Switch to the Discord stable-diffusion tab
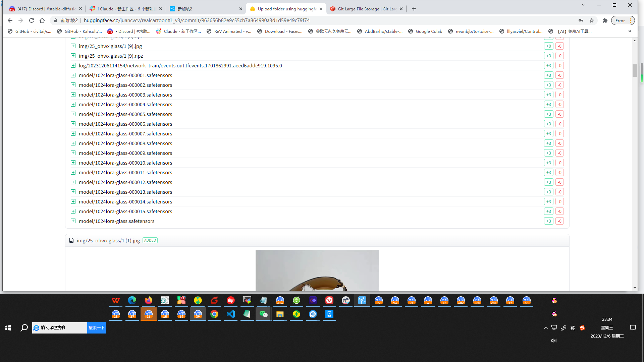This screenshot has height=362, width=644. point(45,9)
